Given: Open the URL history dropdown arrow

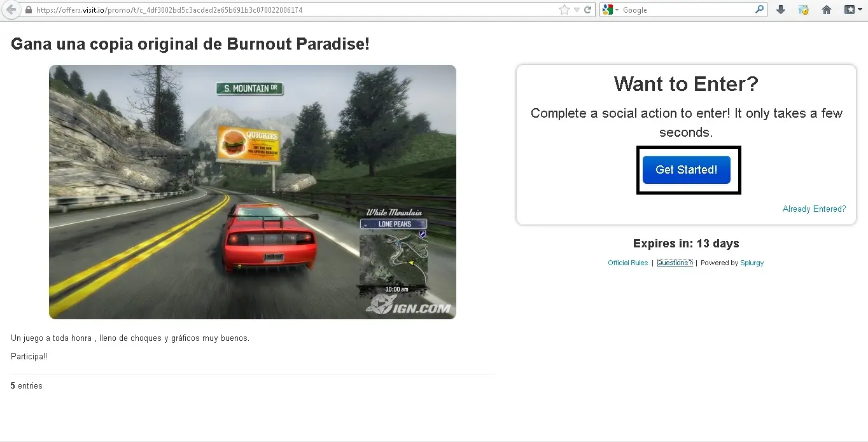Looking at the screenshot, I should click(x=577, y=10).
